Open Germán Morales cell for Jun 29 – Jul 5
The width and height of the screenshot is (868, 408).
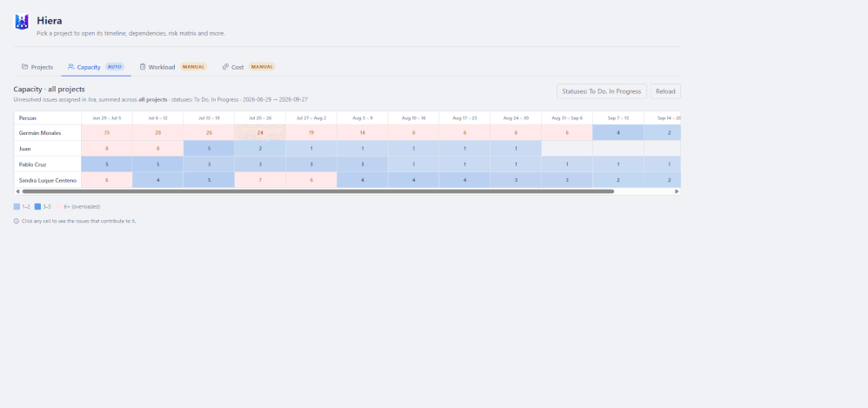(x=107, y=133)
